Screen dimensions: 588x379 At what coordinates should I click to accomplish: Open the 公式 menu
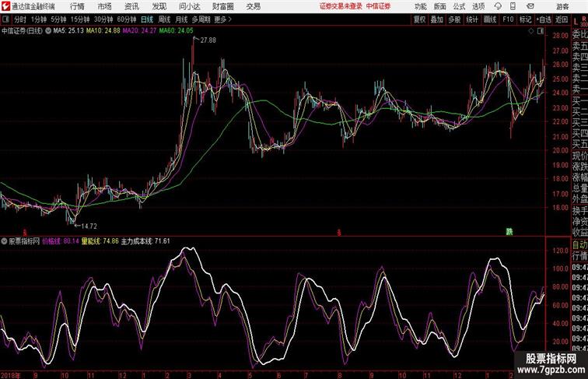[459, 6]
